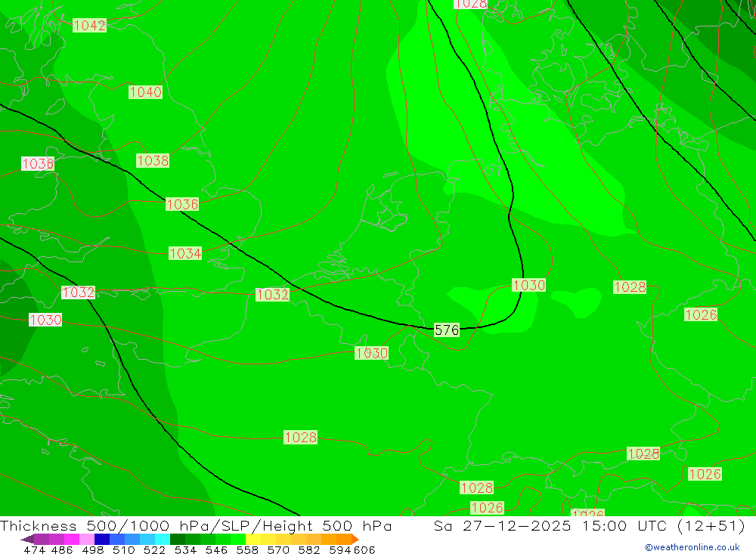Click the 498 legend value
This screenshot has height=554, width=756.
(x=93, y=549)
